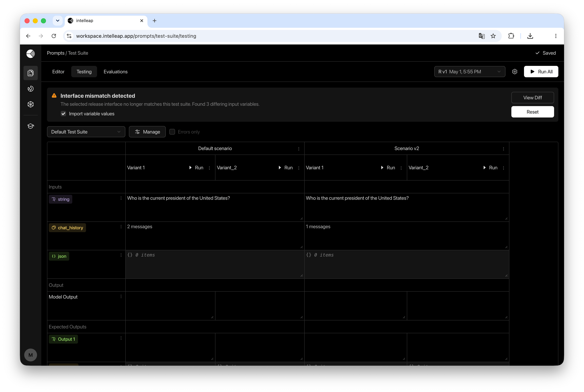Image resolution: width=584 pixels, height=392 pixels.
Task: Click the Test Suite breadcrumb text
Action: click(78, 53)
